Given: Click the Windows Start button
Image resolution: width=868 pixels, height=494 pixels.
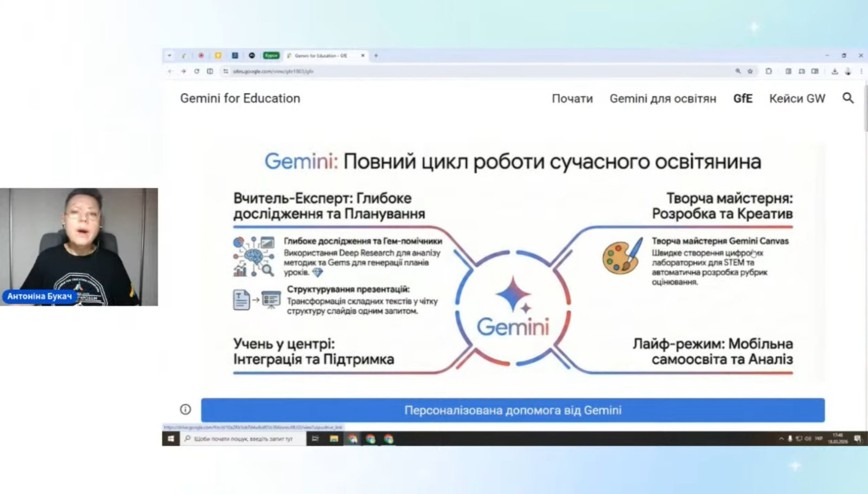Looking at the screenshot, I should tap(170, 439).
